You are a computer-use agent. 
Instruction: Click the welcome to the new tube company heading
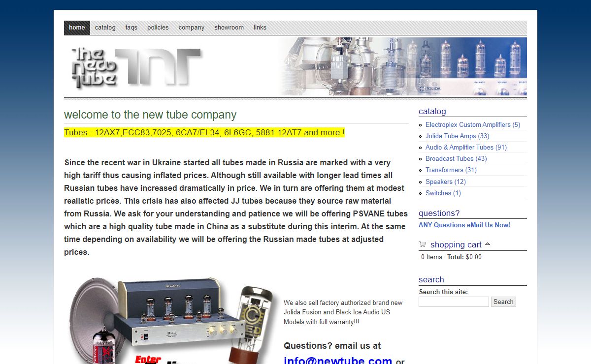click(150, 115)
